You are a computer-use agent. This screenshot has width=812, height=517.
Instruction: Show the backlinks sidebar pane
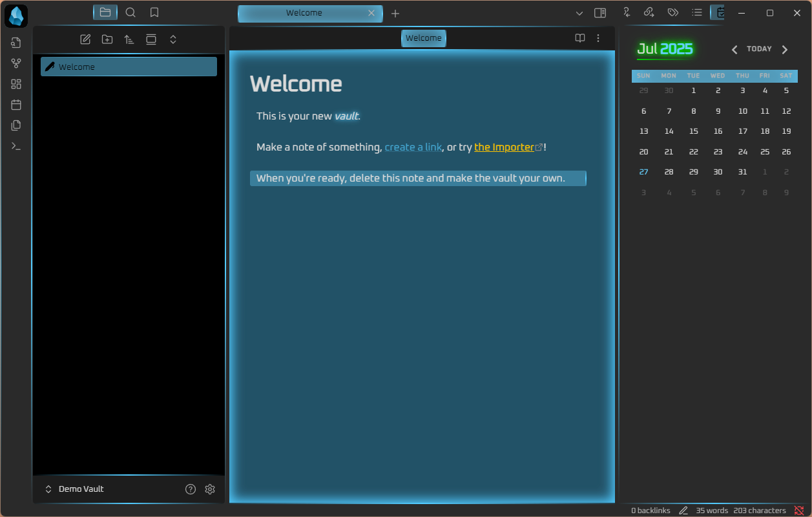626,12
